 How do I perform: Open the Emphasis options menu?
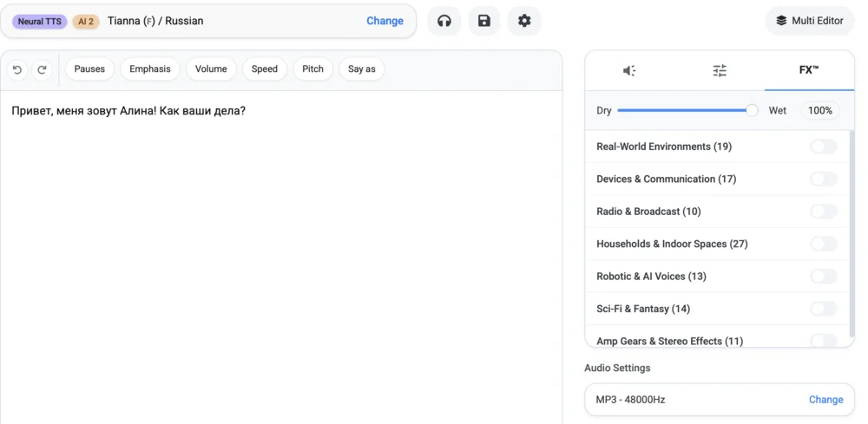click(150, 69)
